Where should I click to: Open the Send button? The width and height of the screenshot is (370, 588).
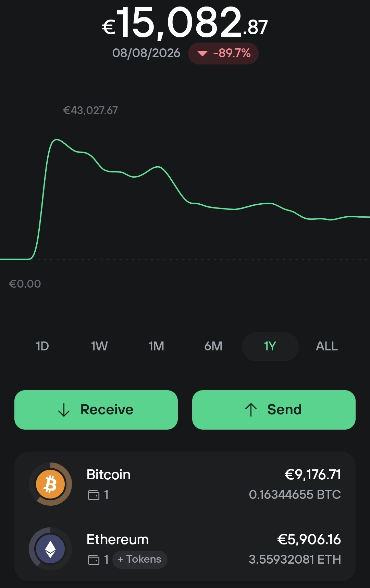[x=274, y=410]
